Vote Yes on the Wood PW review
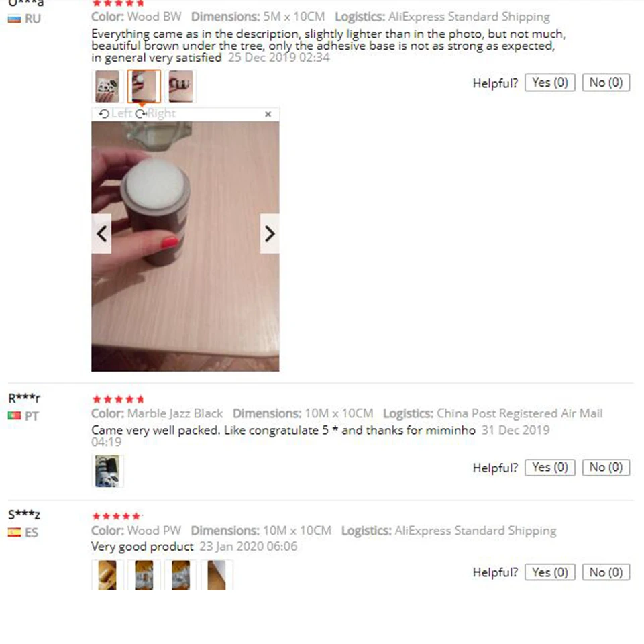Screen dimensions: 644x644 (x=550, y=572)
